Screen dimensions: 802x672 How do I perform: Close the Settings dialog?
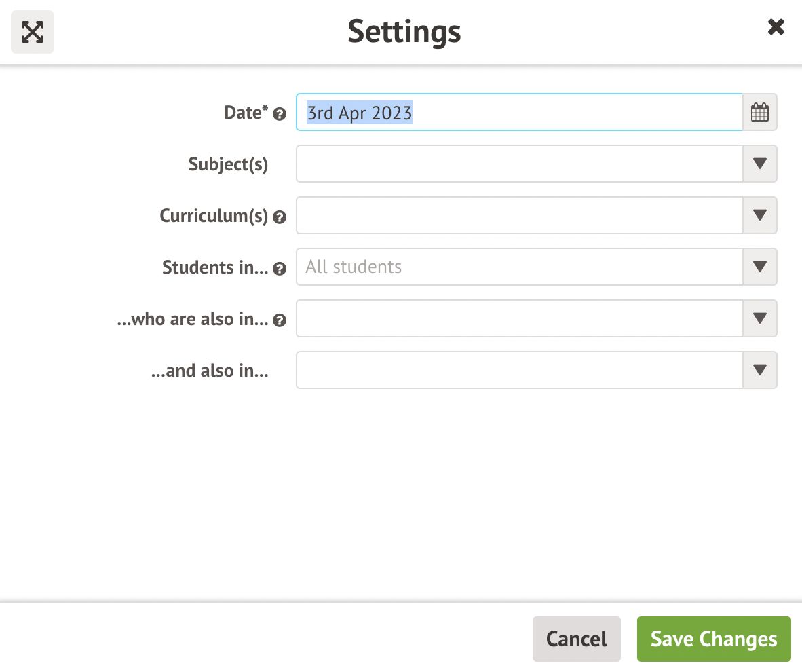click(776, 27)
